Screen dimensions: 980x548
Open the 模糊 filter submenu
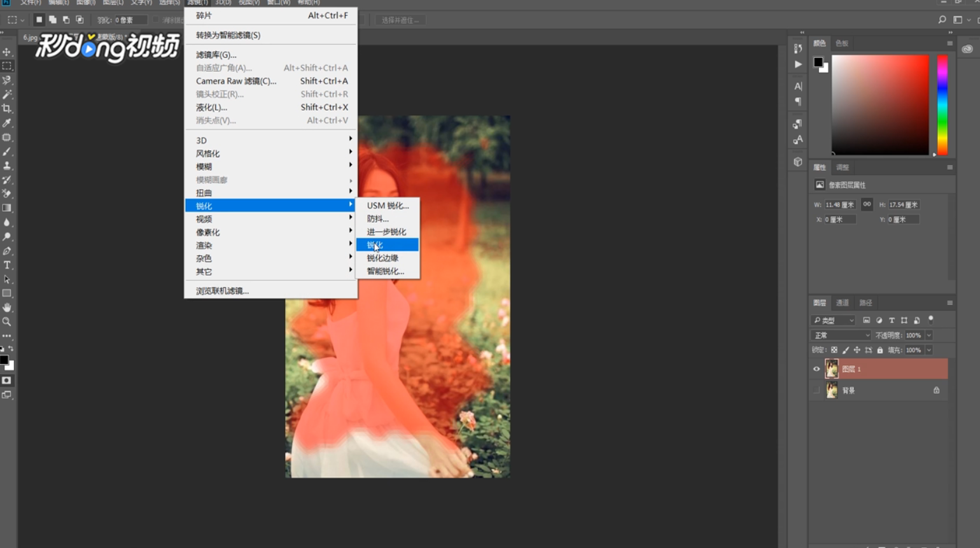(x=270, y=167)
